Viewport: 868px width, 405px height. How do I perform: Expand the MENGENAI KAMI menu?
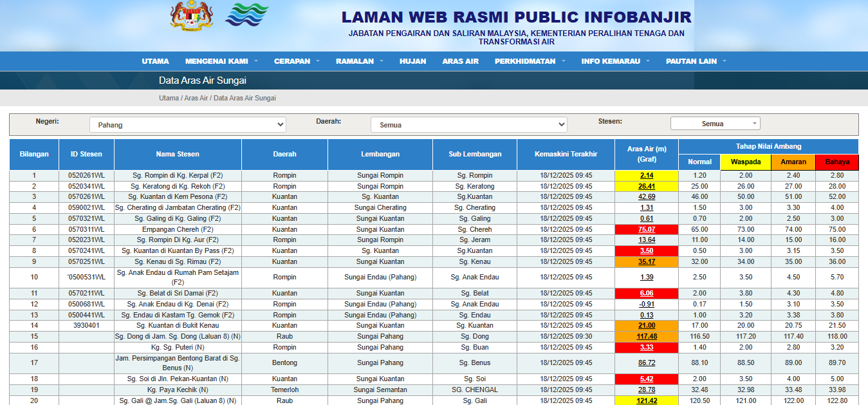point(221,61)
